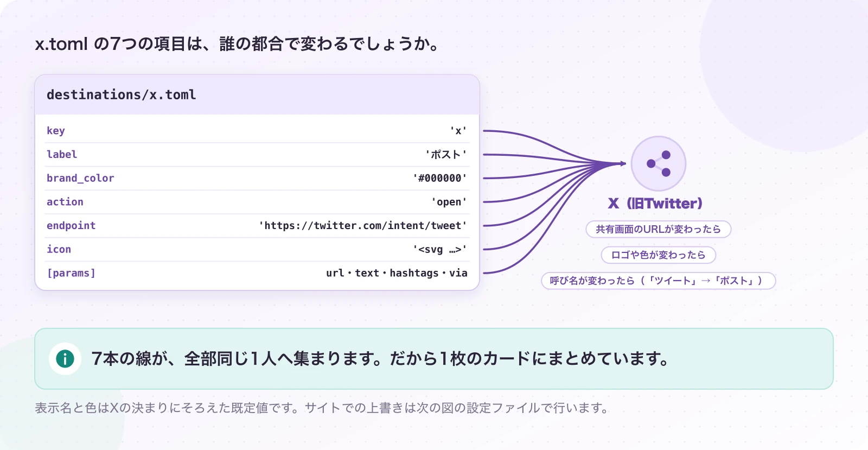Select the 'endpoint' field name

[x=71, y=225]
